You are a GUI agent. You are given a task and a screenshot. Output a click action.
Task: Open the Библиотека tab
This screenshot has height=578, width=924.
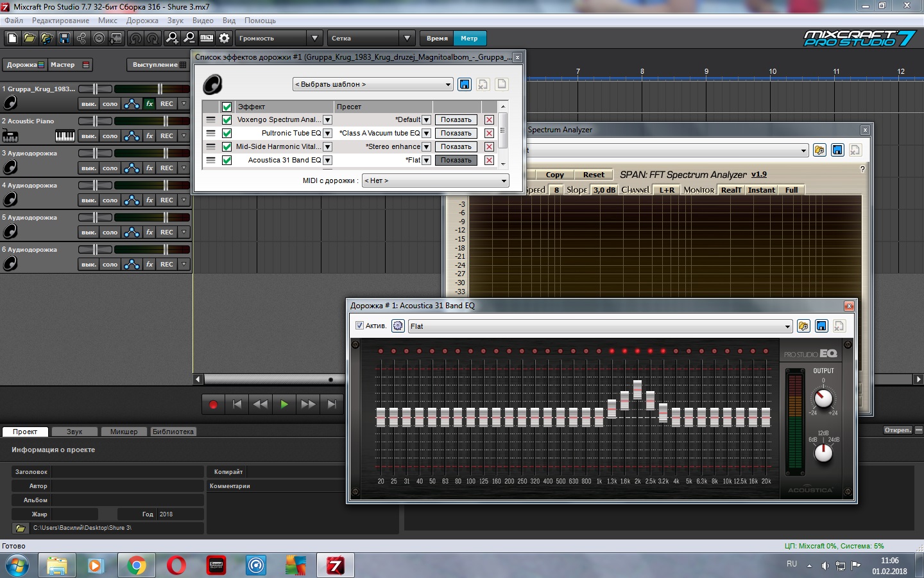tap(173, 432)
